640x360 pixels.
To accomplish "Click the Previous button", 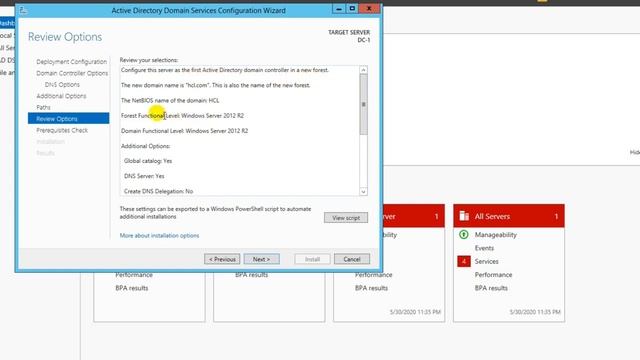I will click(222, 259).
